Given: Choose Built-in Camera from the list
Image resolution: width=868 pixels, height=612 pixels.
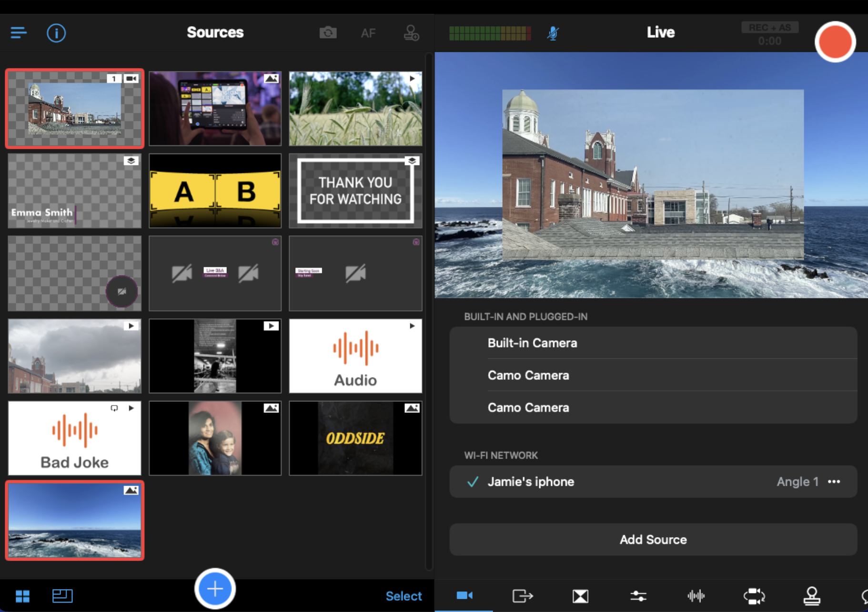Looking at the screenshot, I should tap(532, 343).
